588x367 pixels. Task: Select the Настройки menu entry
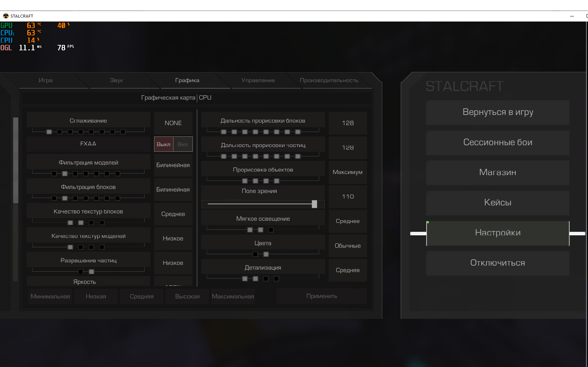point(498,233)
